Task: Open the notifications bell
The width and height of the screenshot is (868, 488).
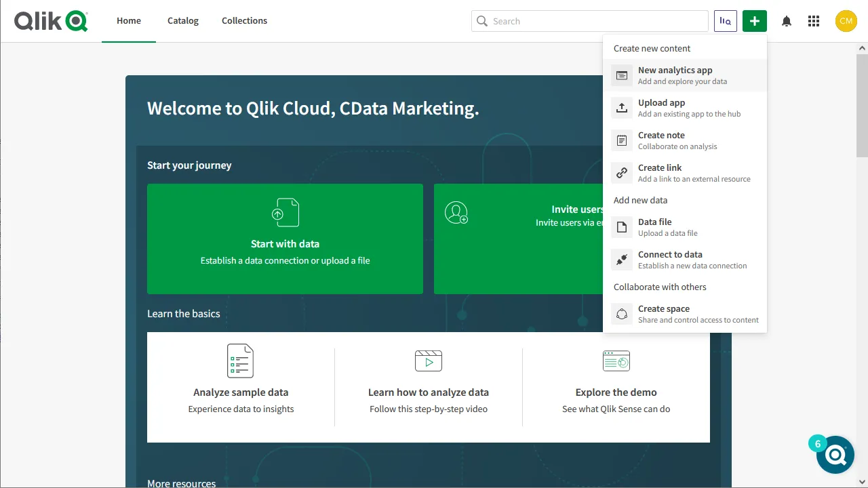Action: pos(787,21)
